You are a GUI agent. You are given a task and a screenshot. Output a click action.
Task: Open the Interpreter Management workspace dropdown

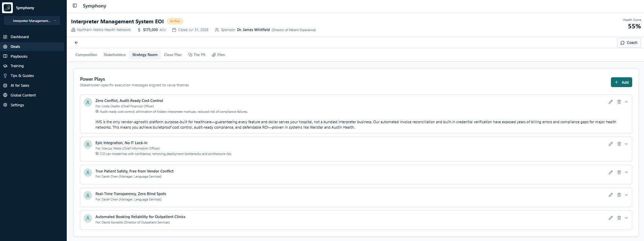[32, 21]
